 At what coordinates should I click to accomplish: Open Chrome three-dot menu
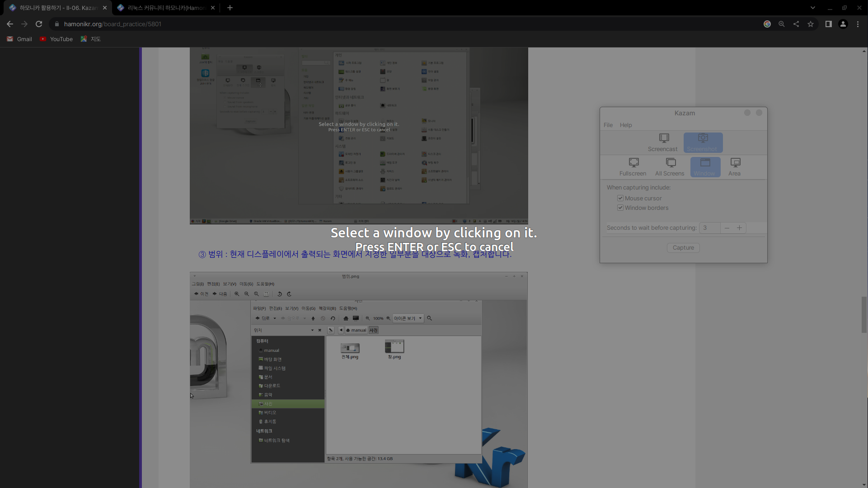(858, 24)
